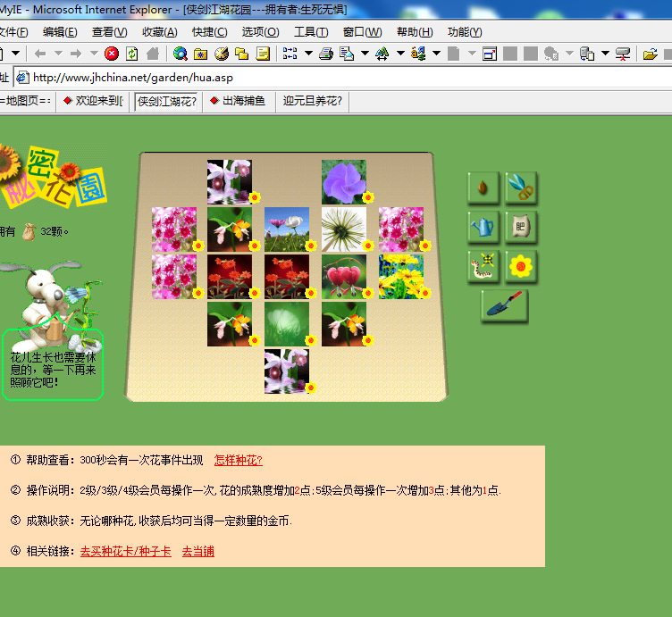Click the printer toolbar icon

pyautogui.click(x=326, y=54)
